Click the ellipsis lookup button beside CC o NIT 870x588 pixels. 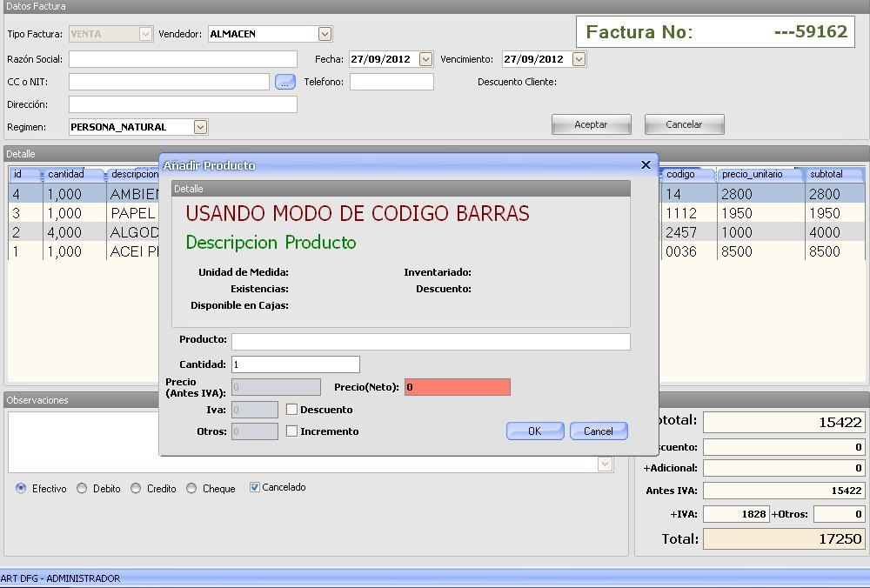click(285, 82)
